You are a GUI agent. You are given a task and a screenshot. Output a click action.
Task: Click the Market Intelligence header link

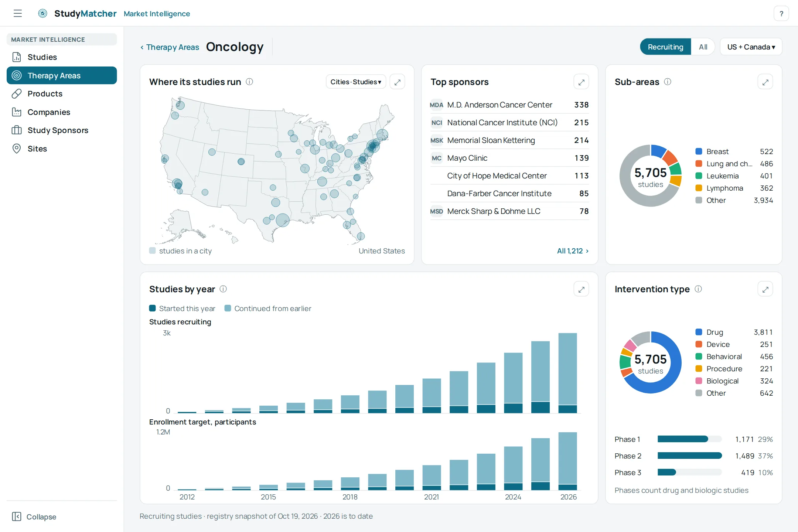coord(157,14)
